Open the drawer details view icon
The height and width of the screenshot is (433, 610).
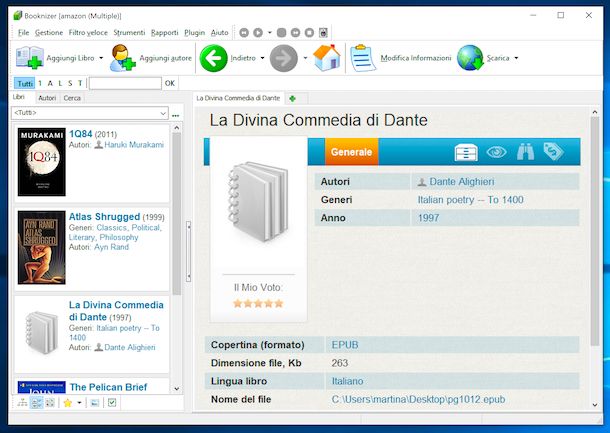(x=466, y=152)
